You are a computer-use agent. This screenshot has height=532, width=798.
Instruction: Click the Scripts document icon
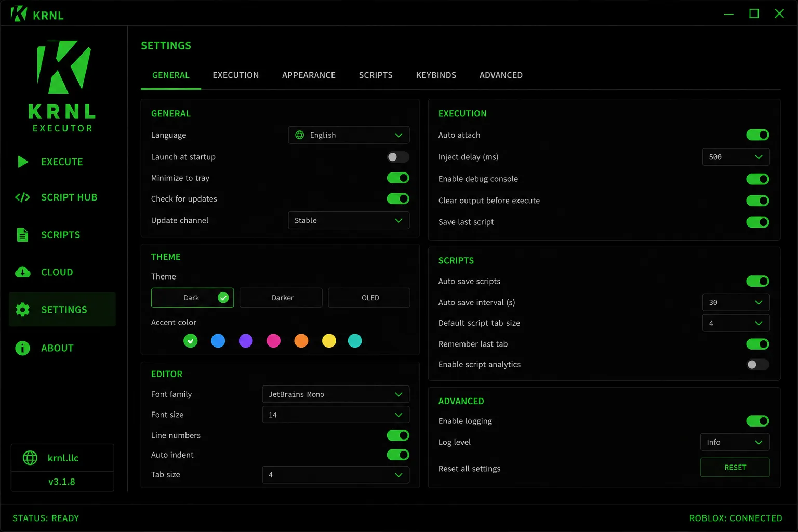(22, 235)
